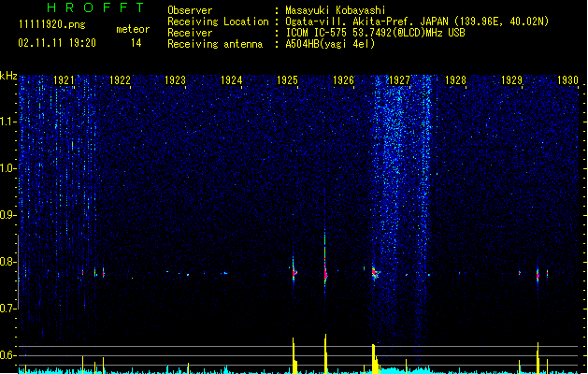The height and width of the screenshot is (374, 588).
Task: Click the 1928 time marker
Action: (x=455, y=80)
